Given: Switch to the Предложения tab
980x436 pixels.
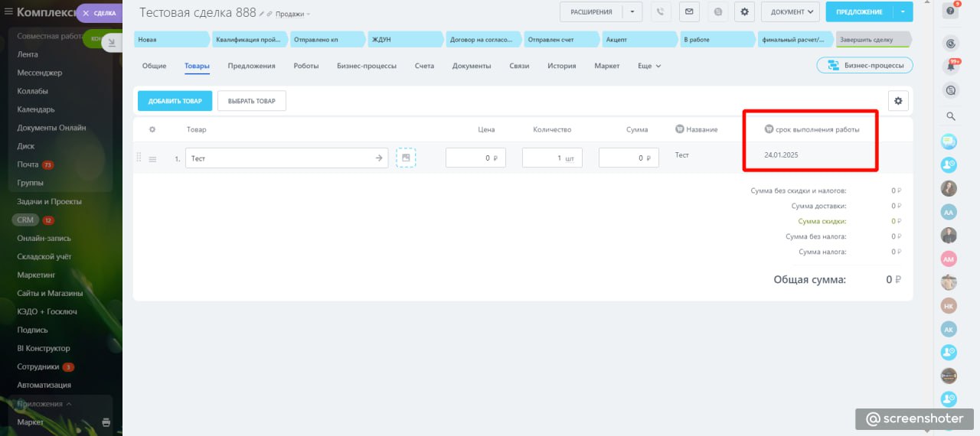Looking at the screenshot, I should [251, 66].
